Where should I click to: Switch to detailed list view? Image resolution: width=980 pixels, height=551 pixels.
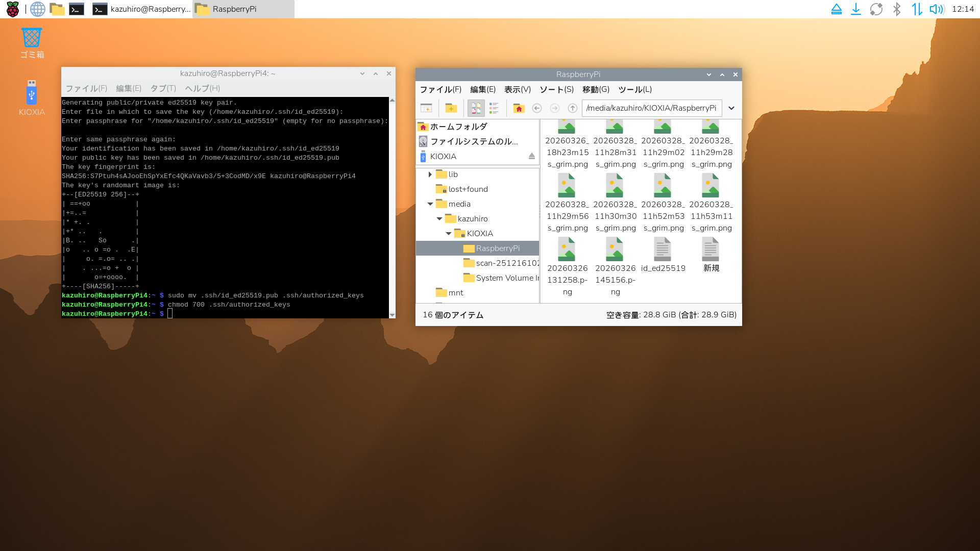pyautogui.click(x=494, y=108)
